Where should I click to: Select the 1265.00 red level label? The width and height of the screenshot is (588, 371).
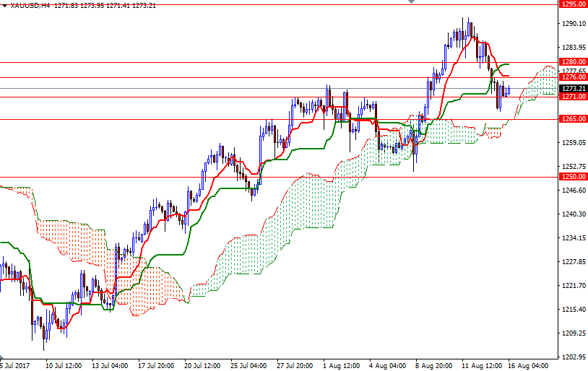pos(573,119)
